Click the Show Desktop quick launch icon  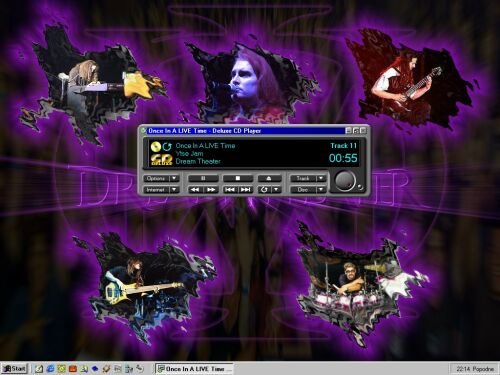coord(39,369)
